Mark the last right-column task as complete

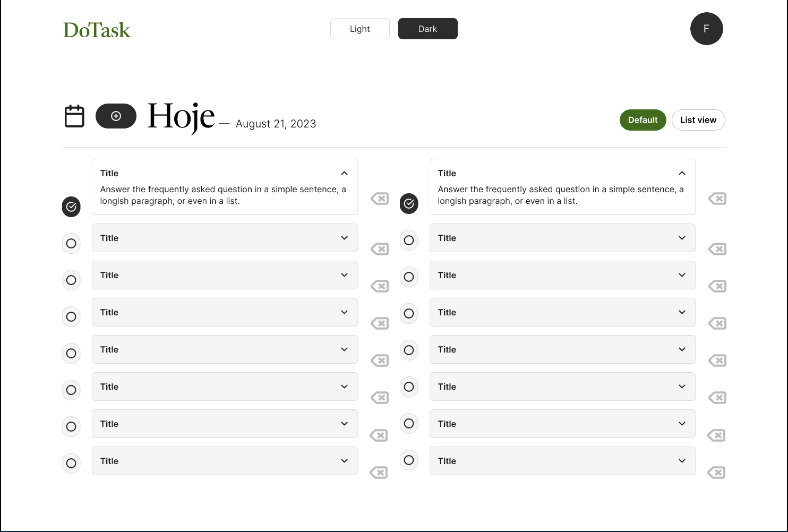click(x=409, y=460)
